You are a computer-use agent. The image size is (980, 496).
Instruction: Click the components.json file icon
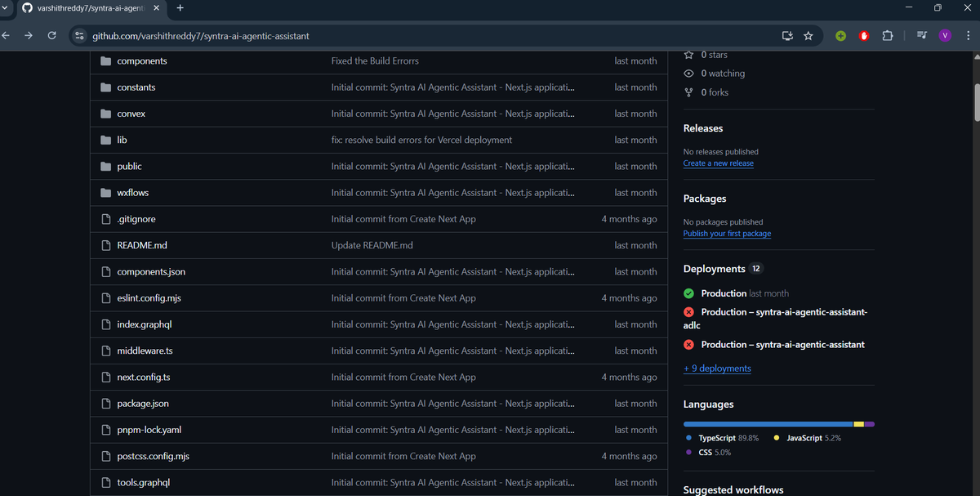[x=105, y=271]
